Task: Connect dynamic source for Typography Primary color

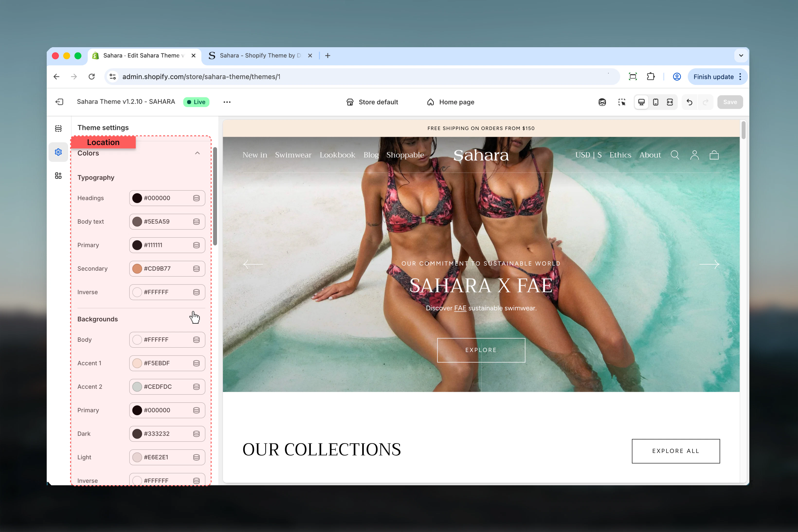Action: [x=196, y=245]
